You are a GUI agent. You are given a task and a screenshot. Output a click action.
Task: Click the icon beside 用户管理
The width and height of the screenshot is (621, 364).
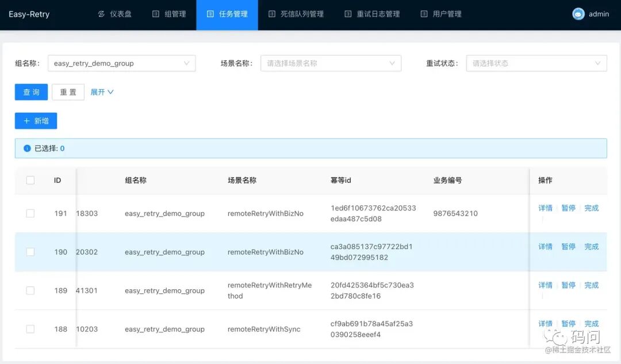coord(424,14)
